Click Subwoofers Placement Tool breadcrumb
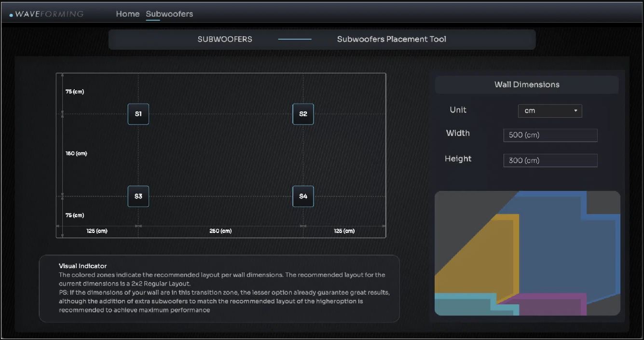Image resolution: width=644 pixels, height=340 pixels. [x=391, y=40]
